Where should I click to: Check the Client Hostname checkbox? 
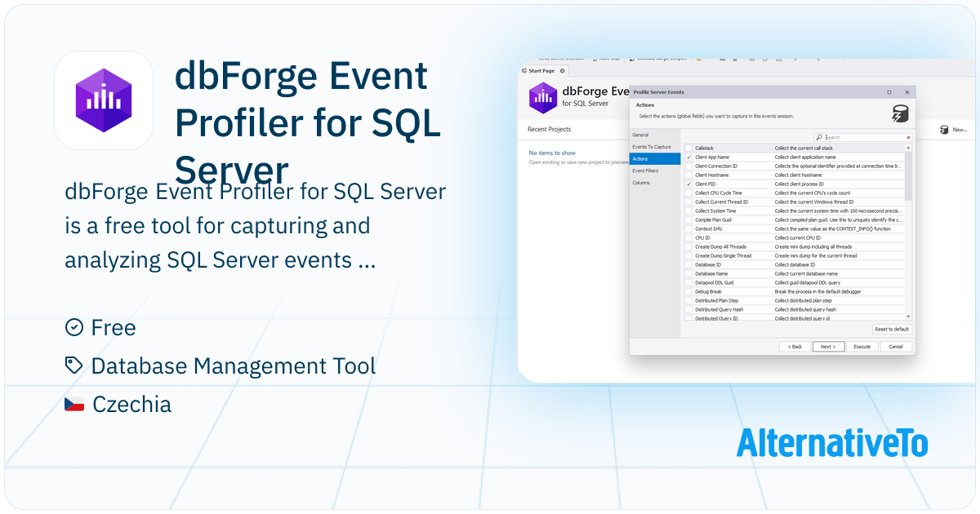pos(688,175)
